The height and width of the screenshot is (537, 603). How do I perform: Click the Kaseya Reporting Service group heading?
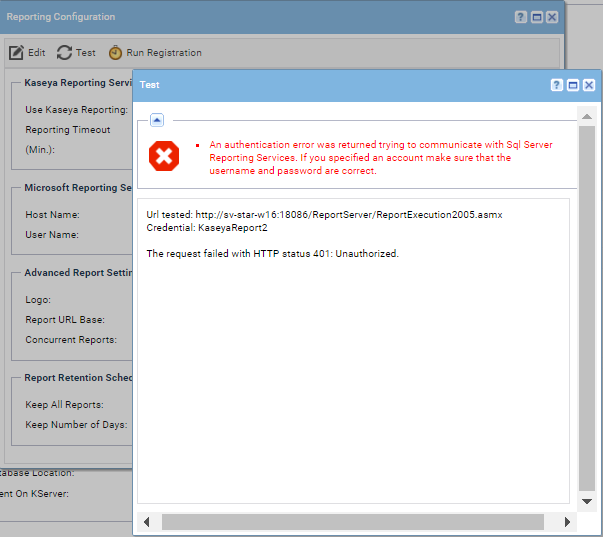pos(78,83)
